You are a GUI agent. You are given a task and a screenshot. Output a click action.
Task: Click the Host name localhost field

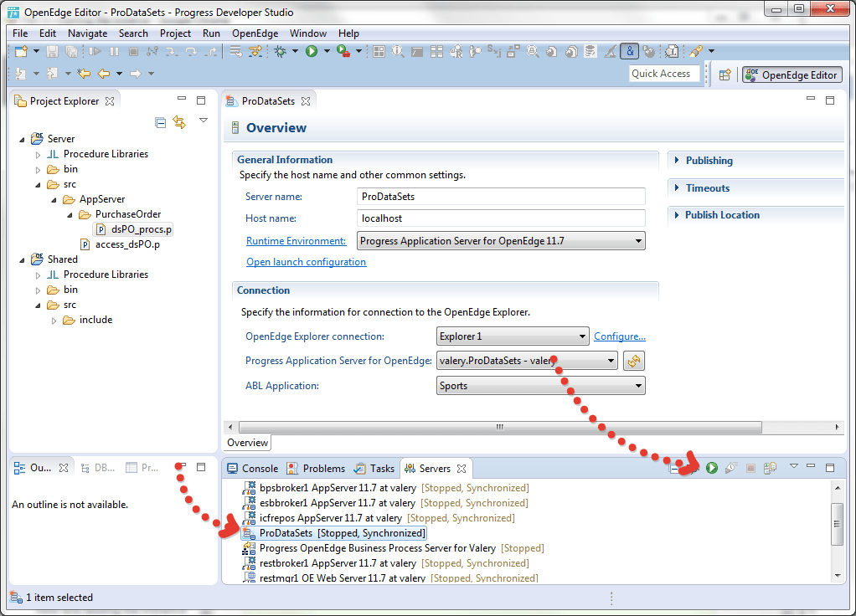pyautogui.click(x=501, y=218)
